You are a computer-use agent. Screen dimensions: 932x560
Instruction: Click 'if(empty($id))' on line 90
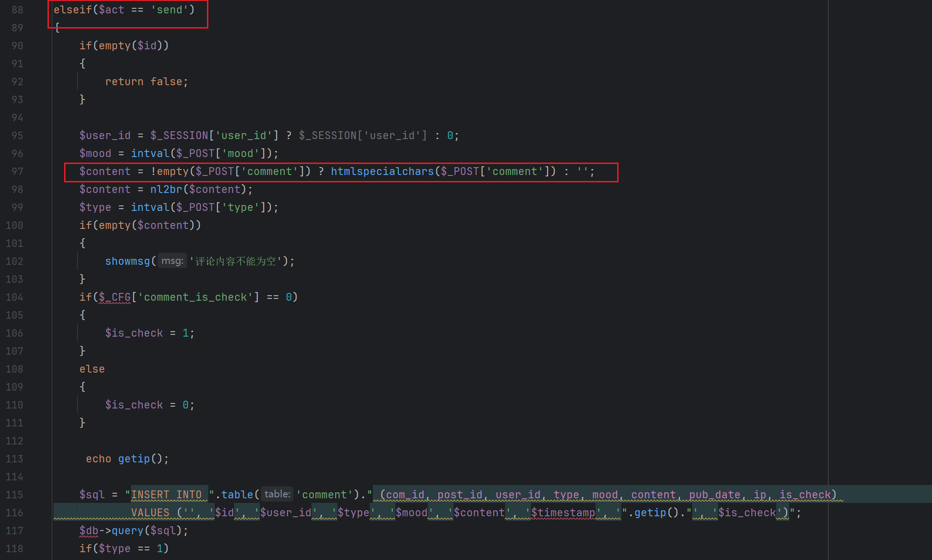[124, 46]
